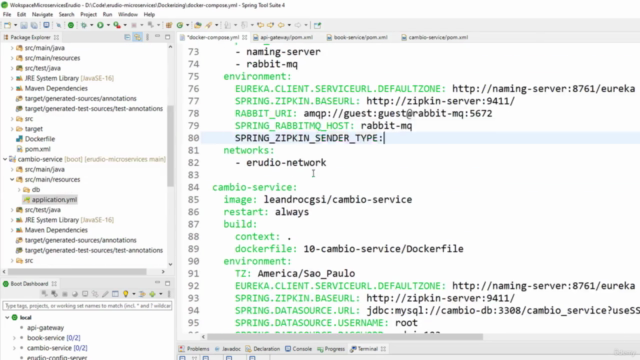Click the Debug bug toolbar icon

(84, 25)
